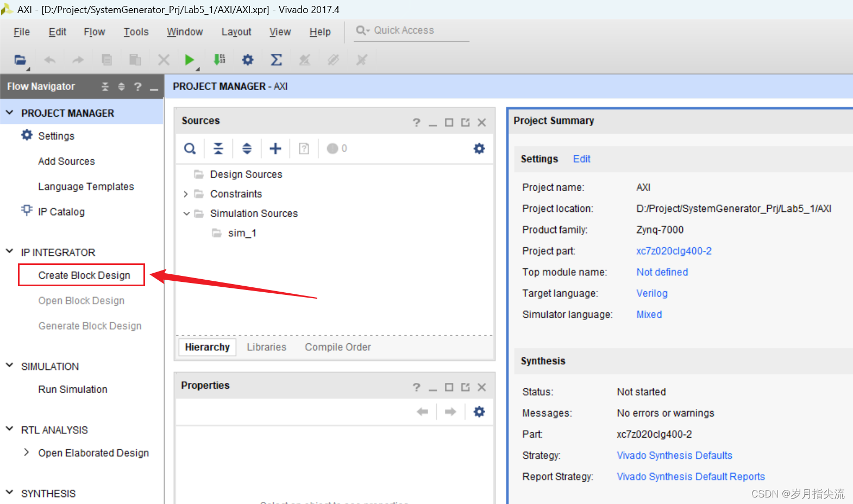Select sim_1 in Sources tree
The height and width of the screenshot is (504, 853).
[x=242, y=233]
